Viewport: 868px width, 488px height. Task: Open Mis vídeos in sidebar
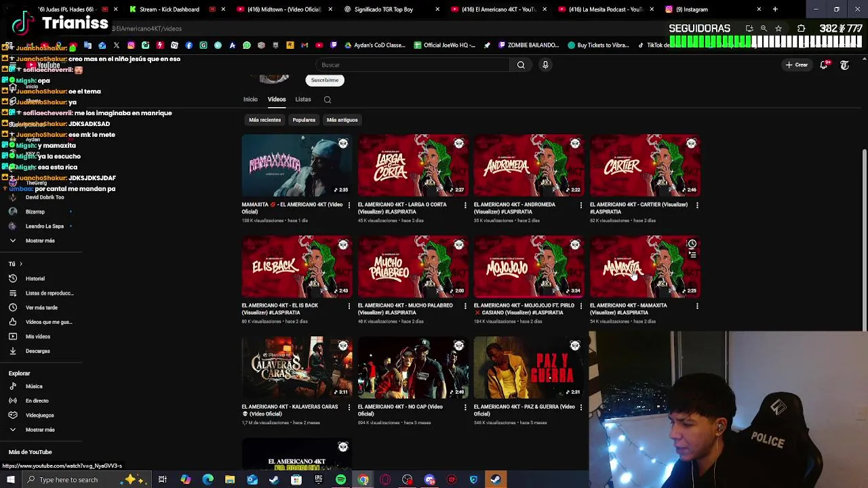[x=38, y=337]
